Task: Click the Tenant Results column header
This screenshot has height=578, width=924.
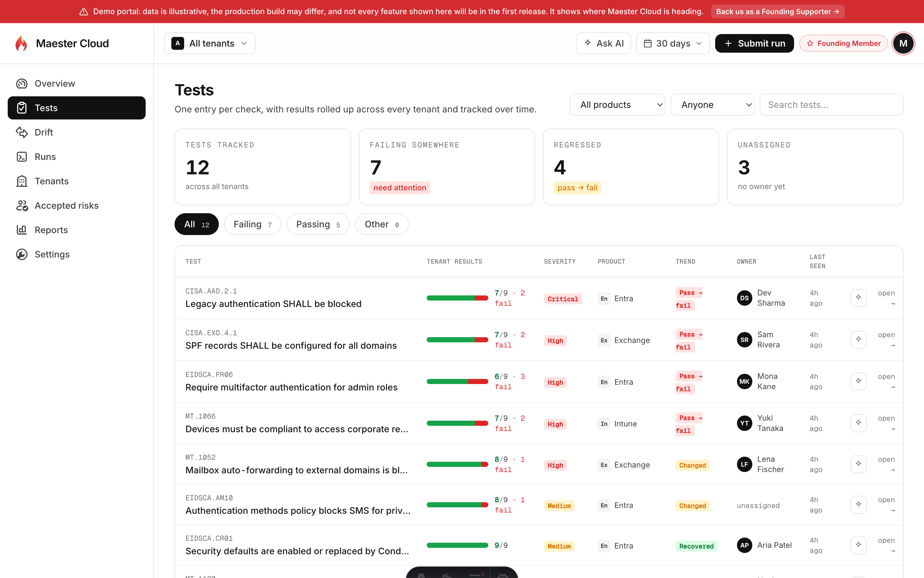Action: pos(454,261)
